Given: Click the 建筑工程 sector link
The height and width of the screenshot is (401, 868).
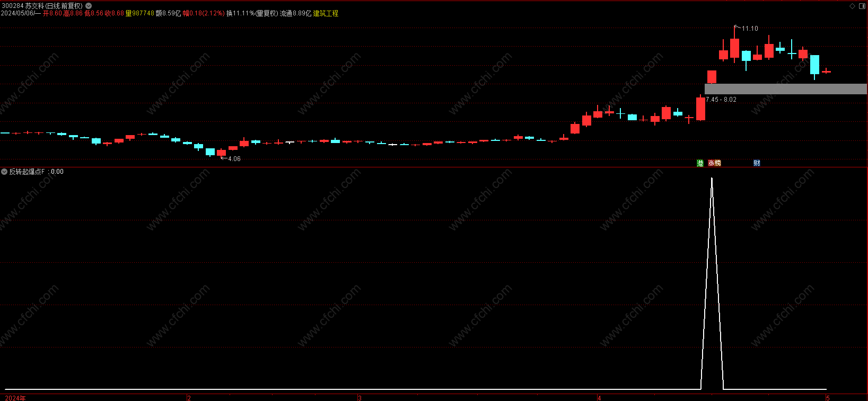Looking at the screenshot, I should click(x=326, y=13).
